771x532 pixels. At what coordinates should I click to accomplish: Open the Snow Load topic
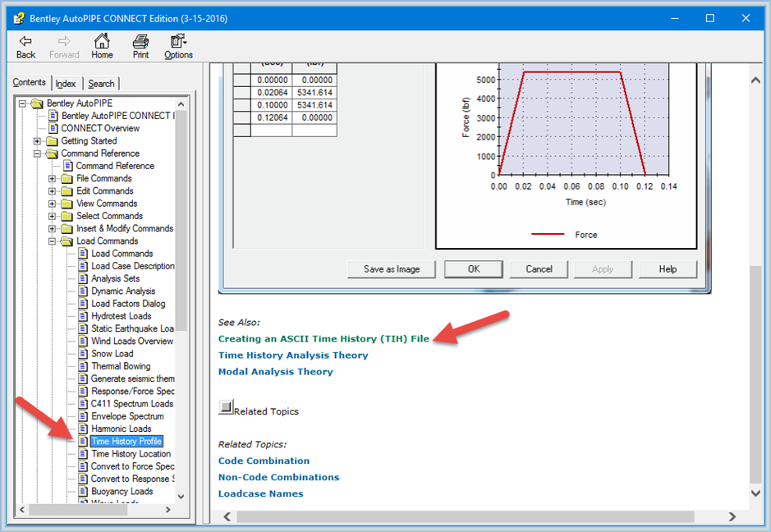click(x=112, y=354)
